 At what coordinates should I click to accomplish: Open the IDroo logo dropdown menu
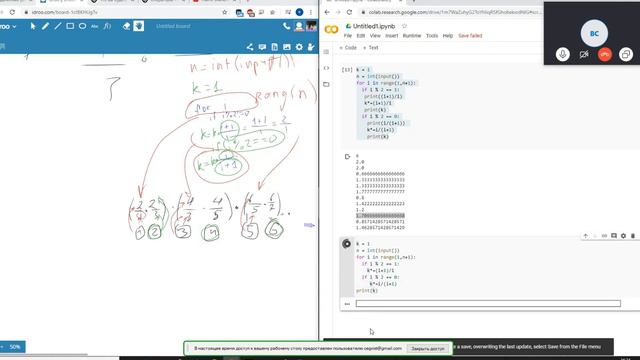click(x=8, y=27)
